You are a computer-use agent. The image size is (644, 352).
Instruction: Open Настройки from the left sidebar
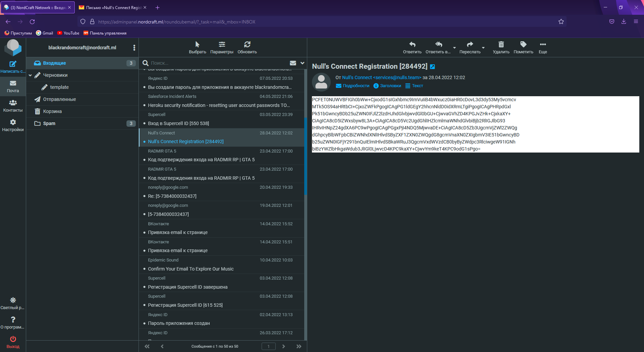(x=13, y=125)
